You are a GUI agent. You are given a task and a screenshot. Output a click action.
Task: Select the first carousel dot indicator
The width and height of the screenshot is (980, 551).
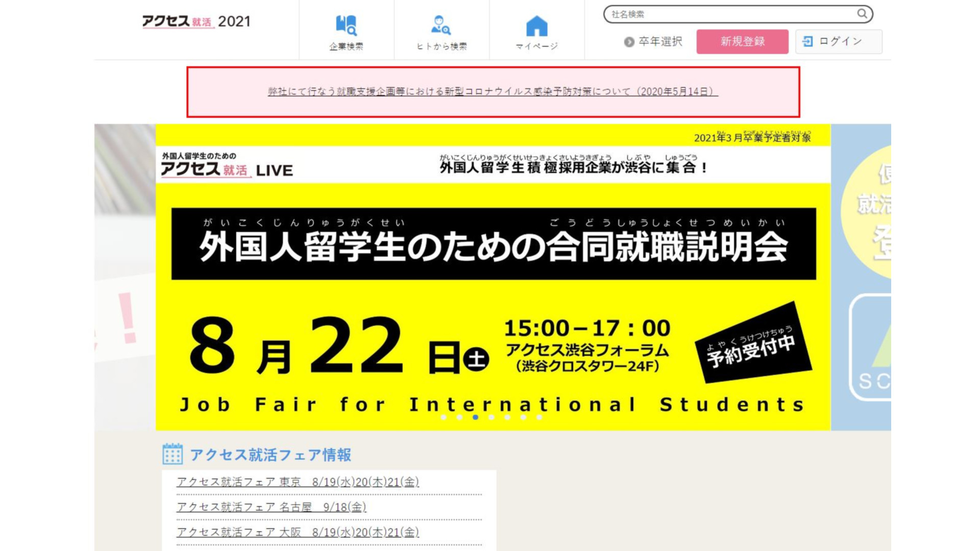(444, 417)
